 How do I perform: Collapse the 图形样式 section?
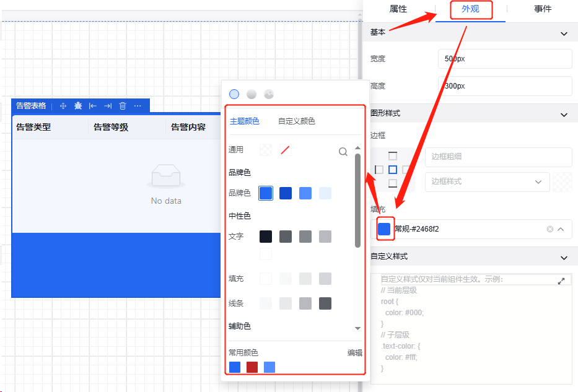(564, 115)
